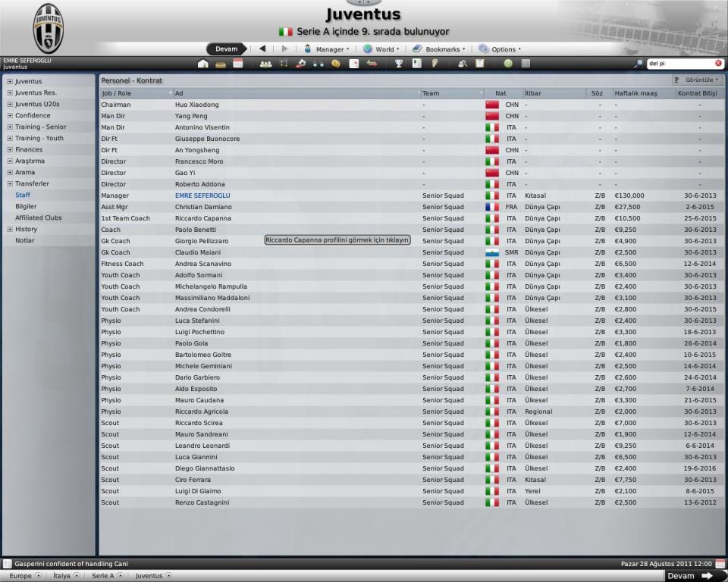Screen dimensions: 728x582
Task: Clear the search field with red X
Action: [718, 64]
